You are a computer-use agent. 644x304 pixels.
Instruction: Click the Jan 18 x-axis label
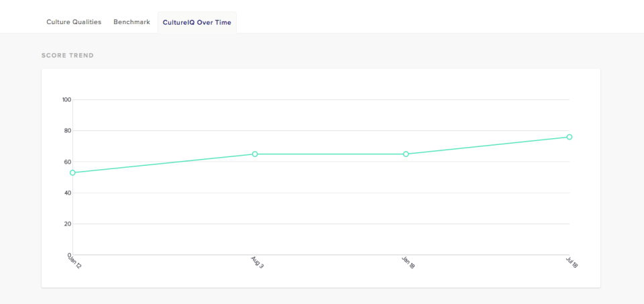(x=408, y=262)
